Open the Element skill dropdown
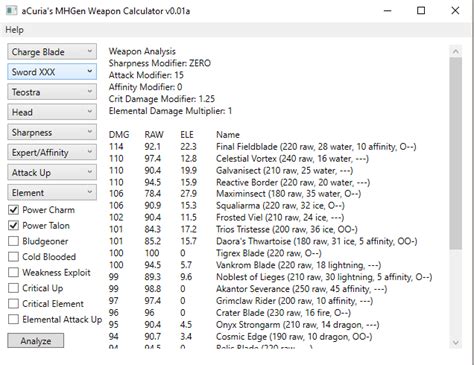 tap(52, 193)
